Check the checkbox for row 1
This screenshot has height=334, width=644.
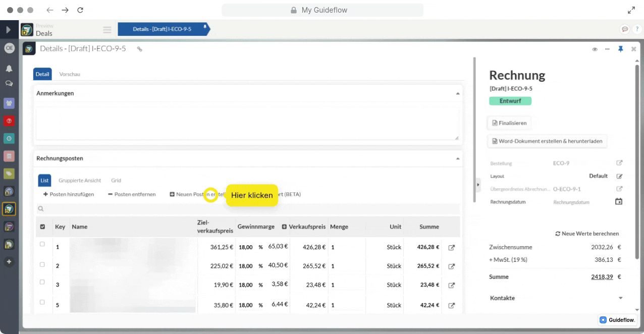(42, 244)
